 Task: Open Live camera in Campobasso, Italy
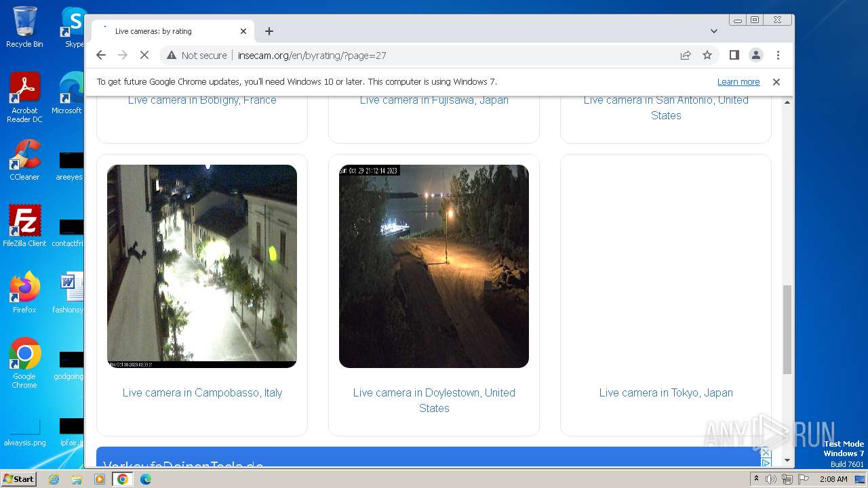click(x=202, y=392)
